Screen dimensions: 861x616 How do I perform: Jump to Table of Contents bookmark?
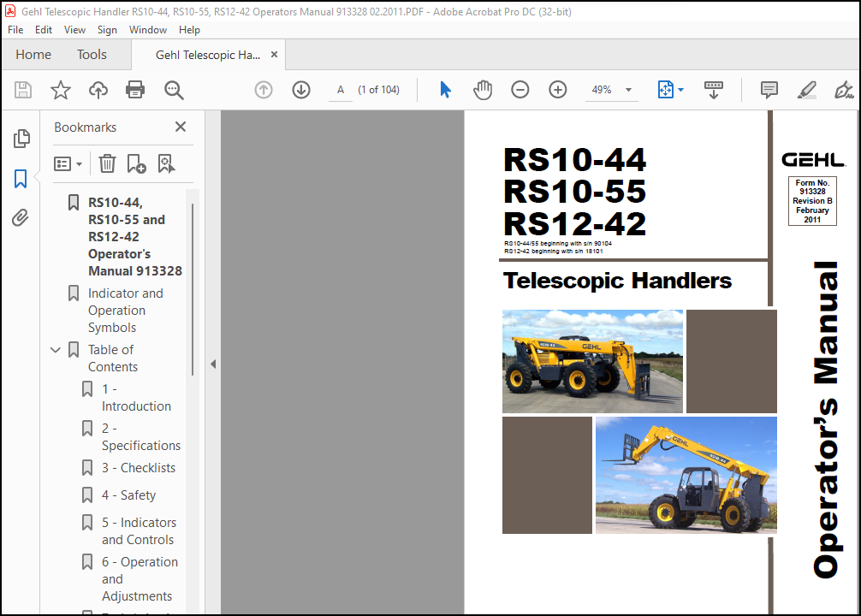(x=113, y=358)
